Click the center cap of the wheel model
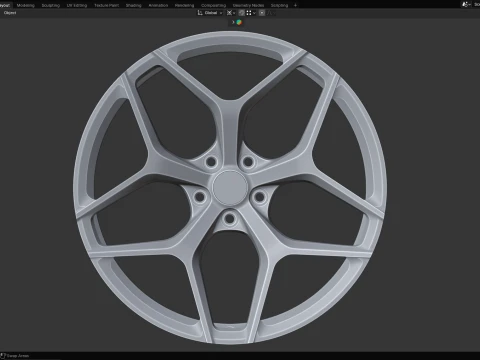The width and height of the screenshot is (480, 360). [x=230, y=188]
